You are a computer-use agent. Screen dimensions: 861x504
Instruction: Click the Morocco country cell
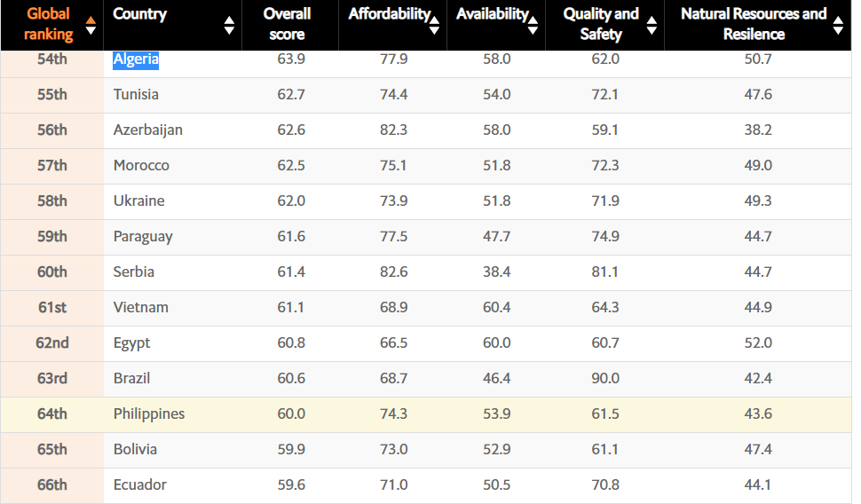(141, 166)
